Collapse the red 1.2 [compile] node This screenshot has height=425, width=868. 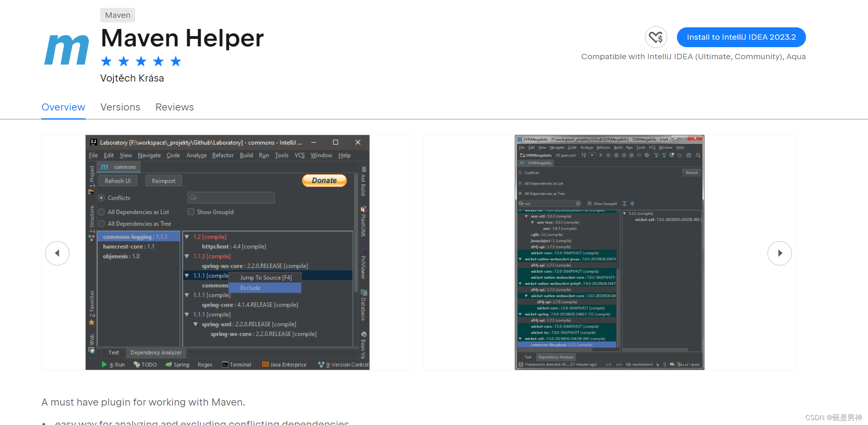point(187,237)
